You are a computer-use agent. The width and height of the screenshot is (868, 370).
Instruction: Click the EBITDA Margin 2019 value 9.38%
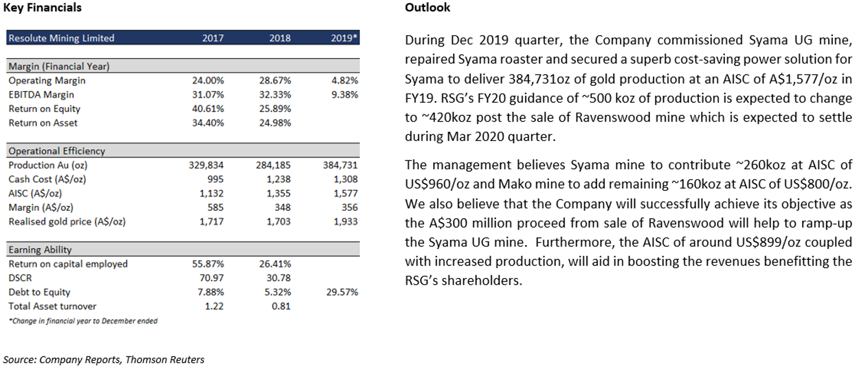click(345, 95)
